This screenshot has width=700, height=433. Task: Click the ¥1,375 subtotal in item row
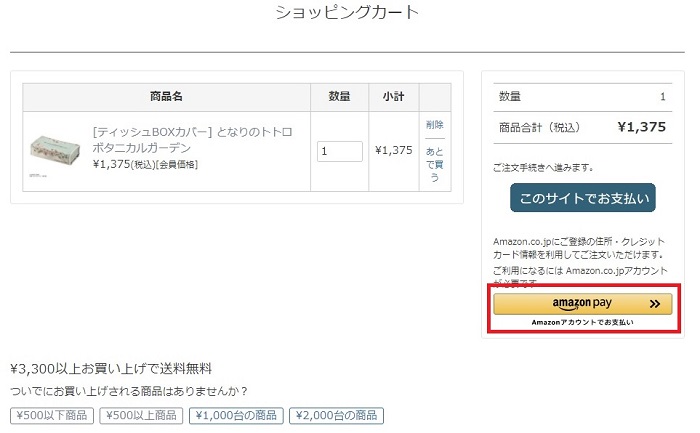coord(393,151)
